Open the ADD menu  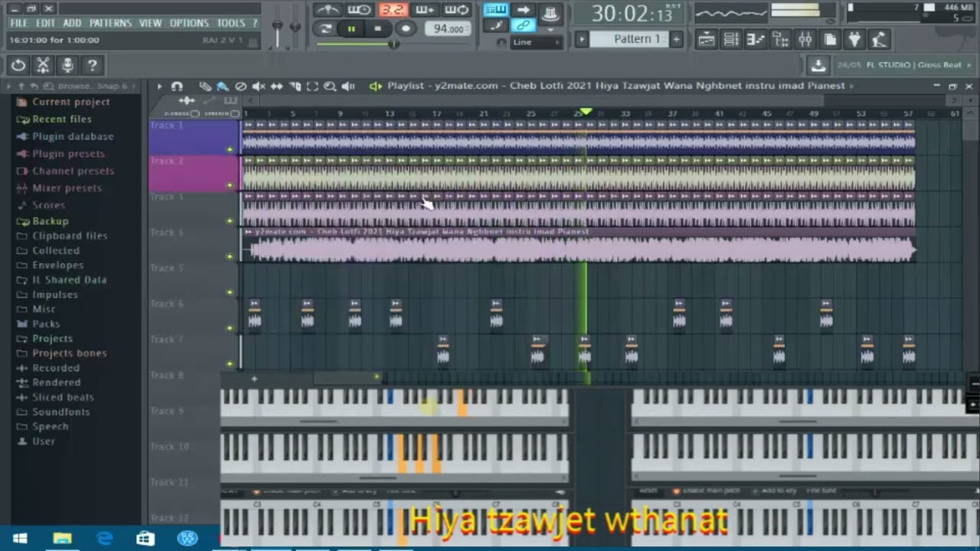(x=72, y=23)
